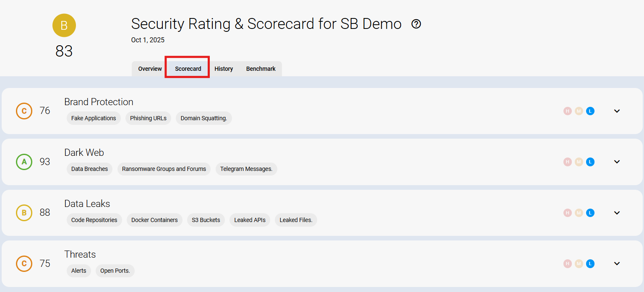Click the overall B rating badge
Viewport: 644px width, 292px height.
tap(64, 25)
